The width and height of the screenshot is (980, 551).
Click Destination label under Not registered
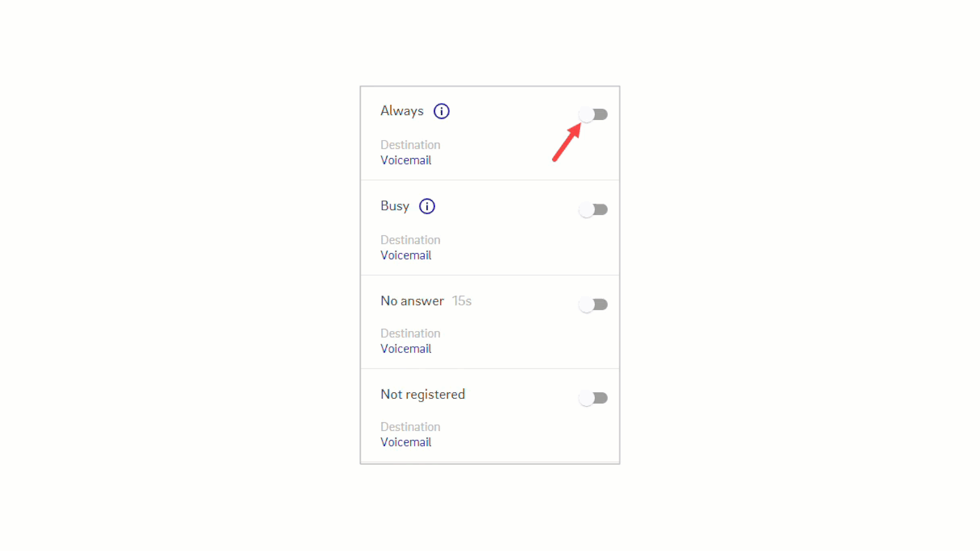pos(410,427)
